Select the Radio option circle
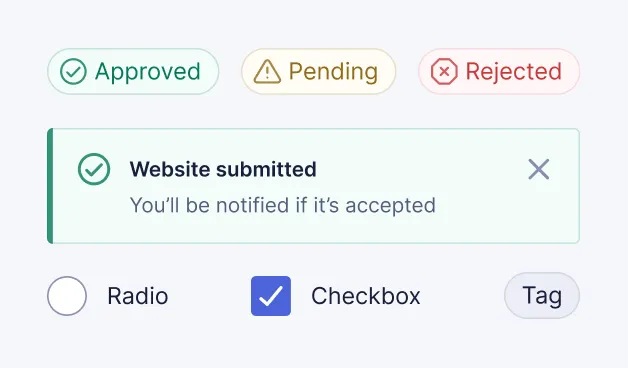Image resolution: width=628 pixels, height=368 pixels. point(67,296)
